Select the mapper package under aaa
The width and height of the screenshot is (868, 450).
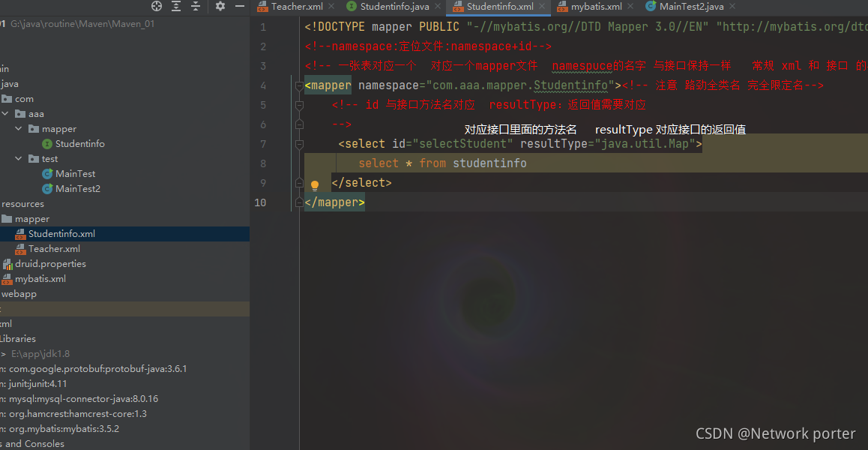pos(59,128)
